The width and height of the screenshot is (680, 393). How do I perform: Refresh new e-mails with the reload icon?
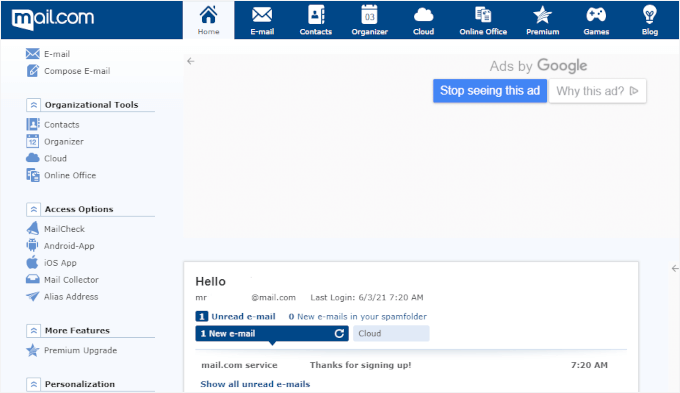click(339, 333)
